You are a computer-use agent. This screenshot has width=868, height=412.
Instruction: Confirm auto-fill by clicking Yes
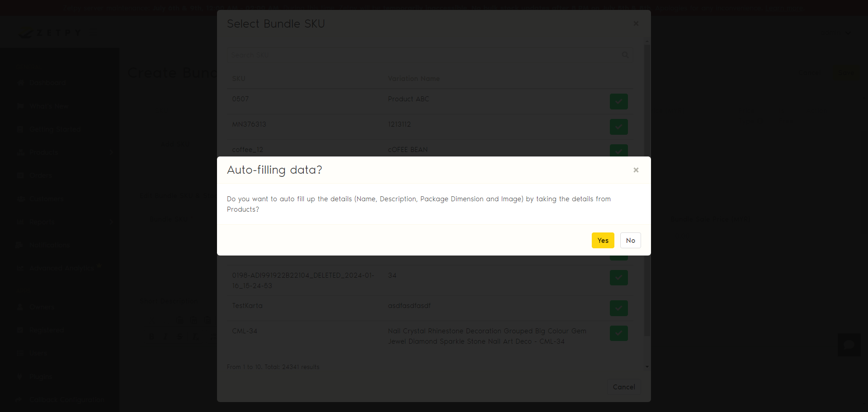point(603,240)
